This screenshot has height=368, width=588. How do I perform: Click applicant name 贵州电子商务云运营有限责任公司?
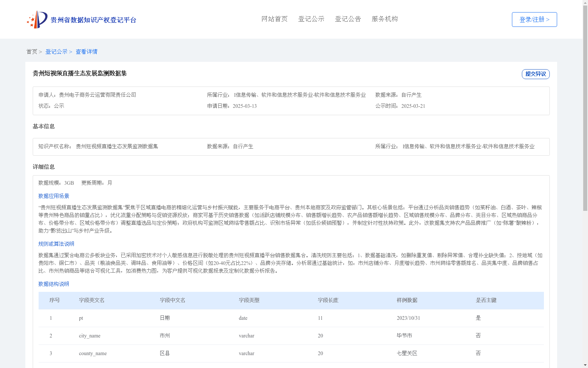point(97,95)
